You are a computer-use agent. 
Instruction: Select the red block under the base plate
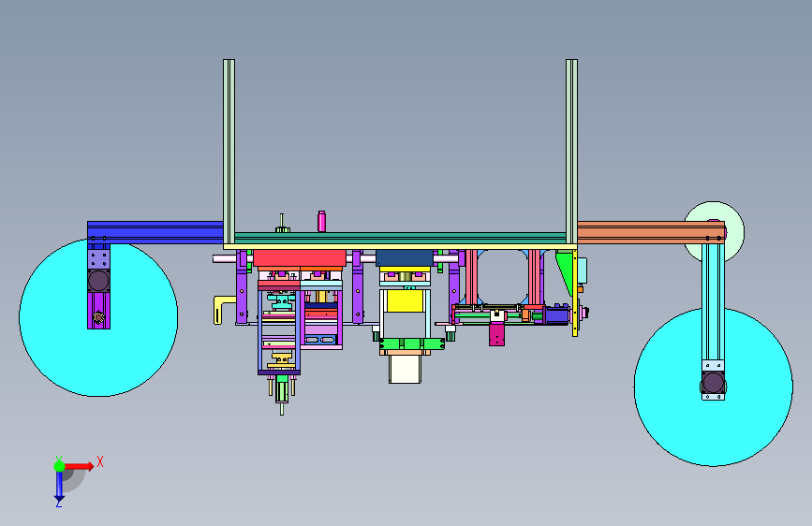(300, 258)
